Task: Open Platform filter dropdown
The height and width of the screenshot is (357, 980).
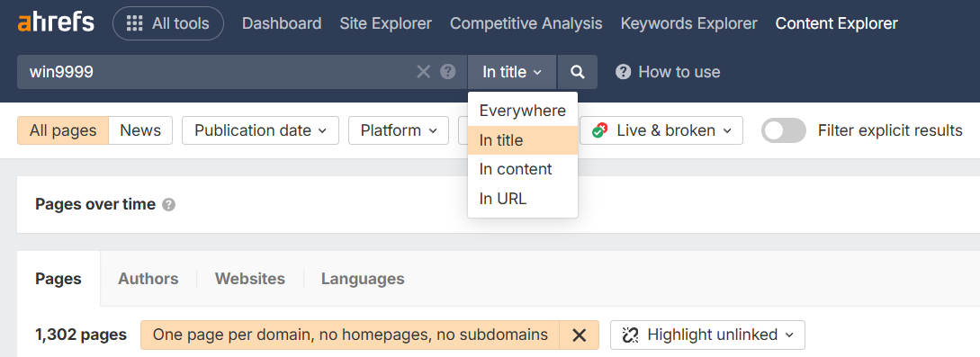Action: click(399, 130)
